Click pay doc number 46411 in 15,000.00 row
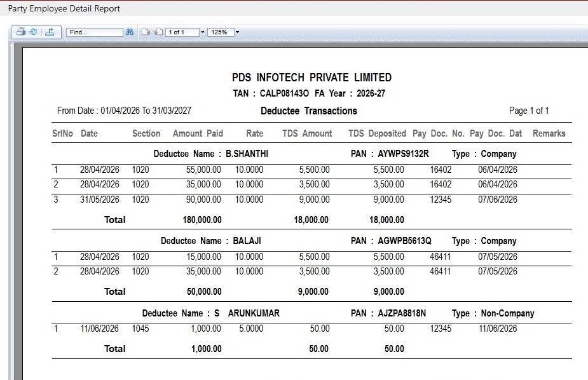Image resolution: width=588 pixels, height=380 pixels. click(441, 257)
